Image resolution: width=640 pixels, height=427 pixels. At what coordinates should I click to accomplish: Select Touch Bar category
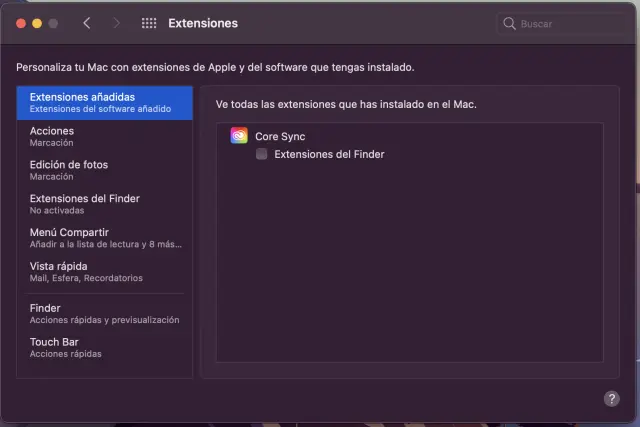pos(104,348)
